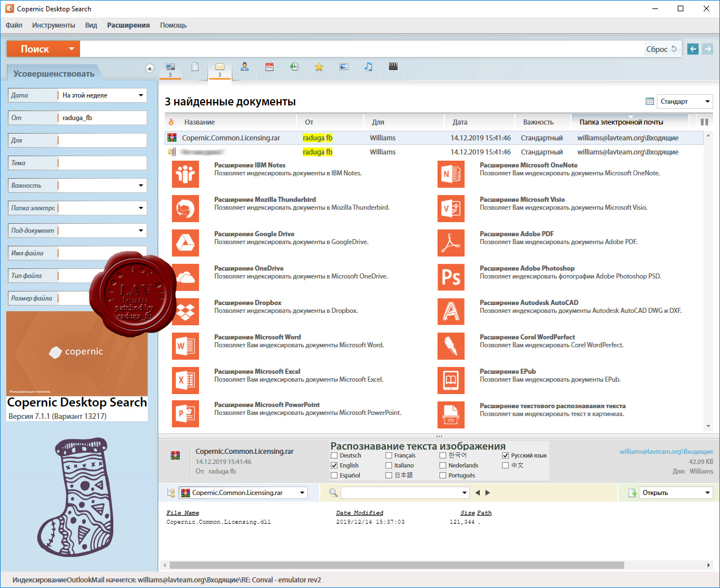Show contacts category results
The height and width of the screenshot is (588, 720).
(245, 67)
